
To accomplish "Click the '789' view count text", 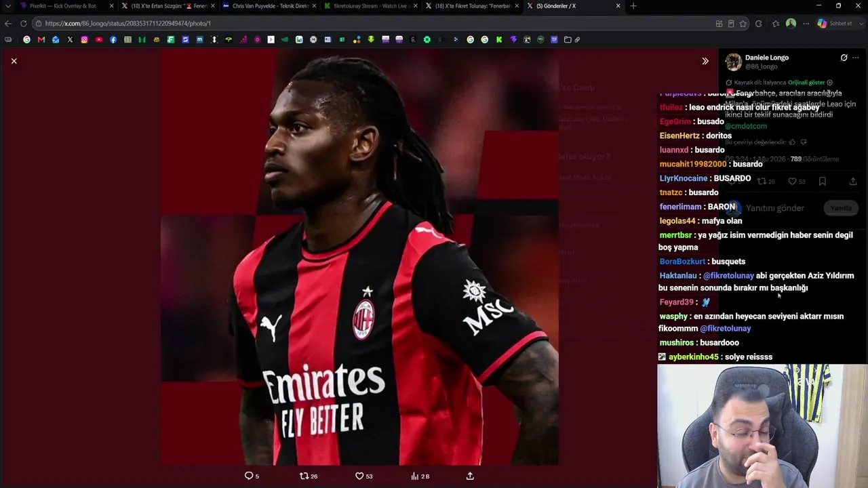I will tap(796, 159).
